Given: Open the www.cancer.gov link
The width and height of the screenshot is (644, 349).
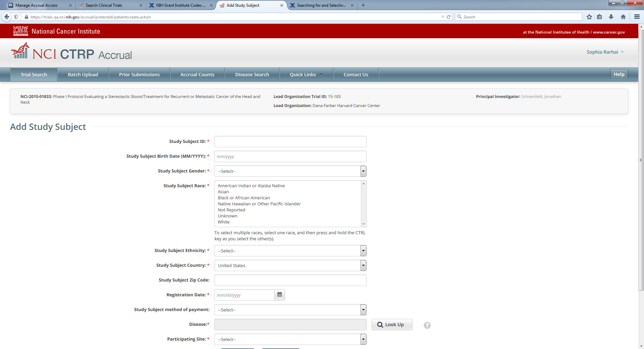Looking at the screenshot, I should point(609,32).
